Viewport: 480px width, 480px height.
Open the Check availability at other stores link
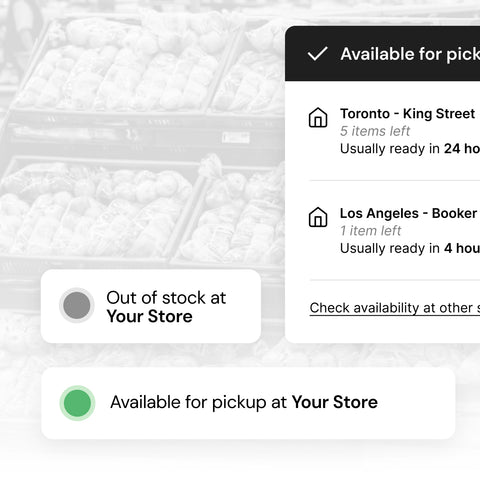(395, 308)
